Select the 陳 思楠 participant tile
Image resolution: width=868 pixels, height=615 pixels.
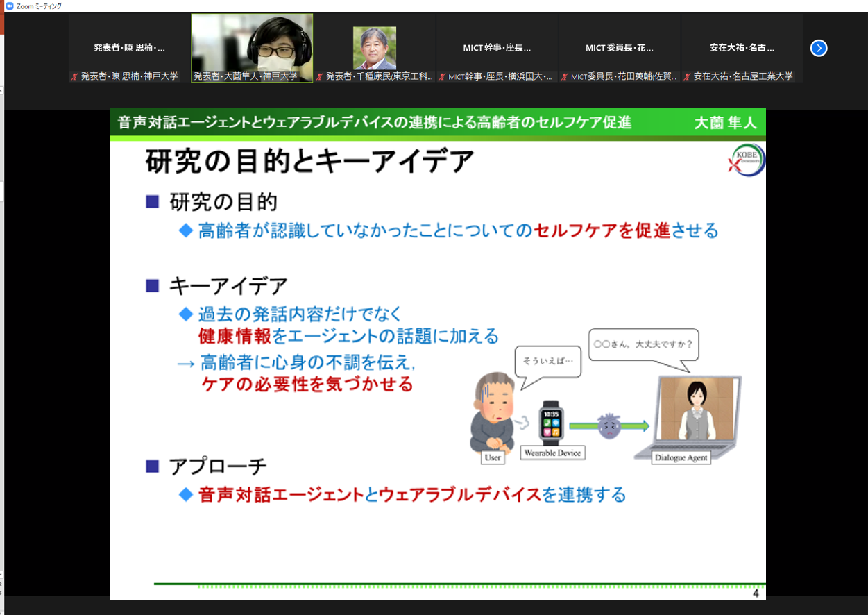click(130, 48)
